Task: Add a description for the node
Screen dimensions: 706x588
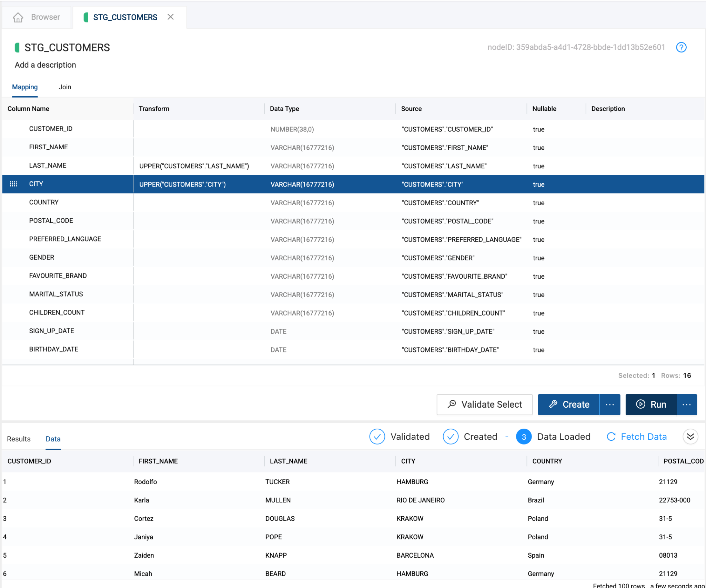Action: click(x=45, y=65)
